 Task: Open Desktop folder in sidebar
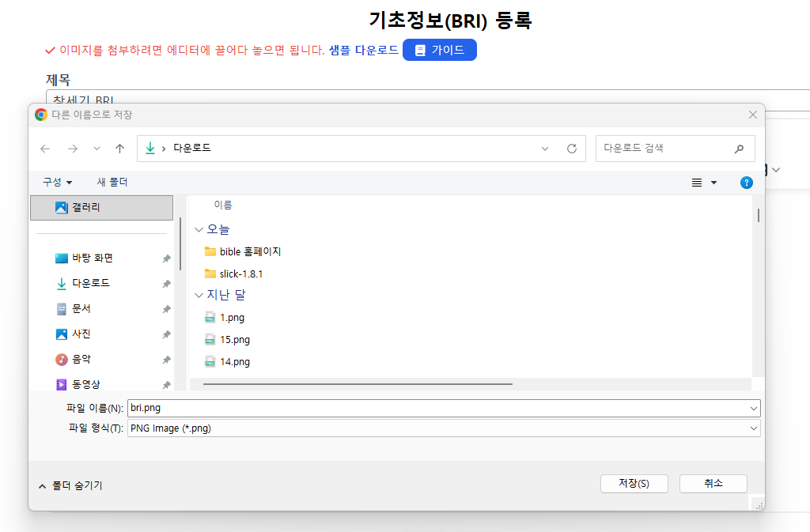92,258
